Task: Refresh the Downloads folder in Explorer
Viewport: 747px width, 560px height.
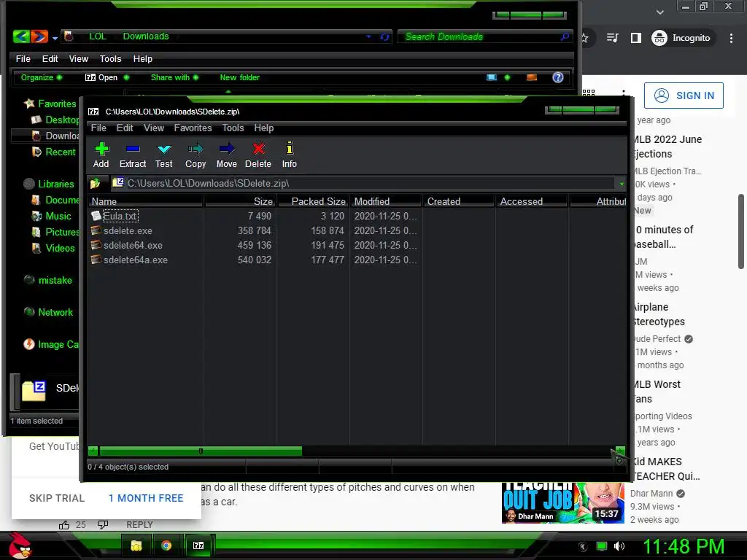Action: (x=384, y=36)
